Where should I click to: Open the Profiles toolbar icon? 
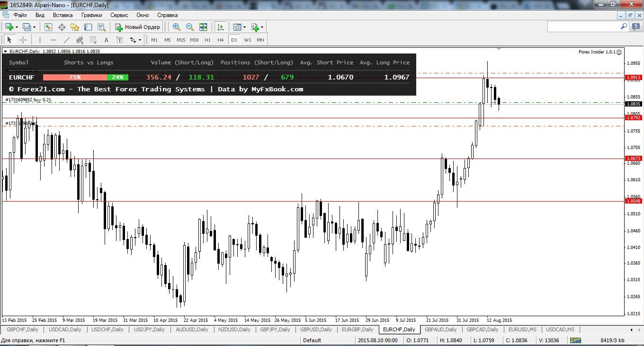(x=27, y=27)
